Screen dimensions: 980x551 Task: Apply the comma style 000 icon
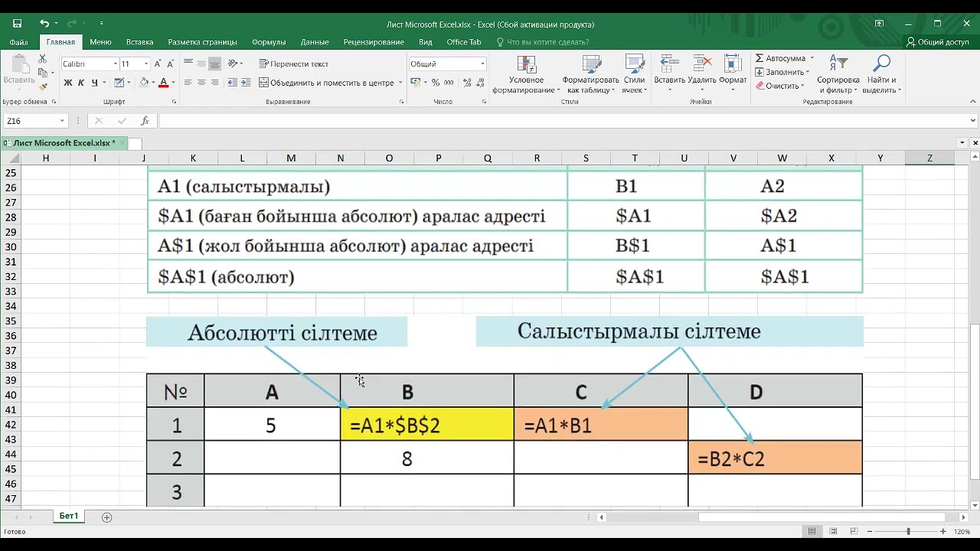(448, 83)
